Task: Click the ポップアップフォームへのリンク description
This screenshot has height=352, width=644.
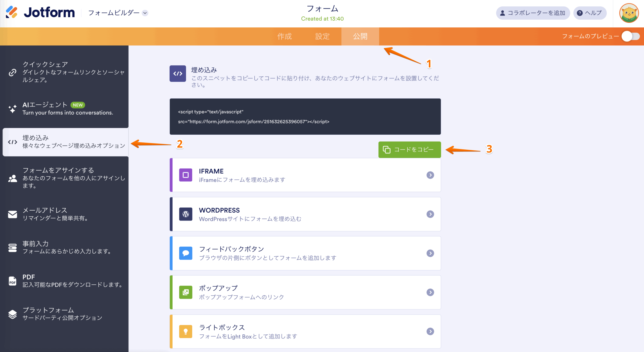Action: click(242, 297)
